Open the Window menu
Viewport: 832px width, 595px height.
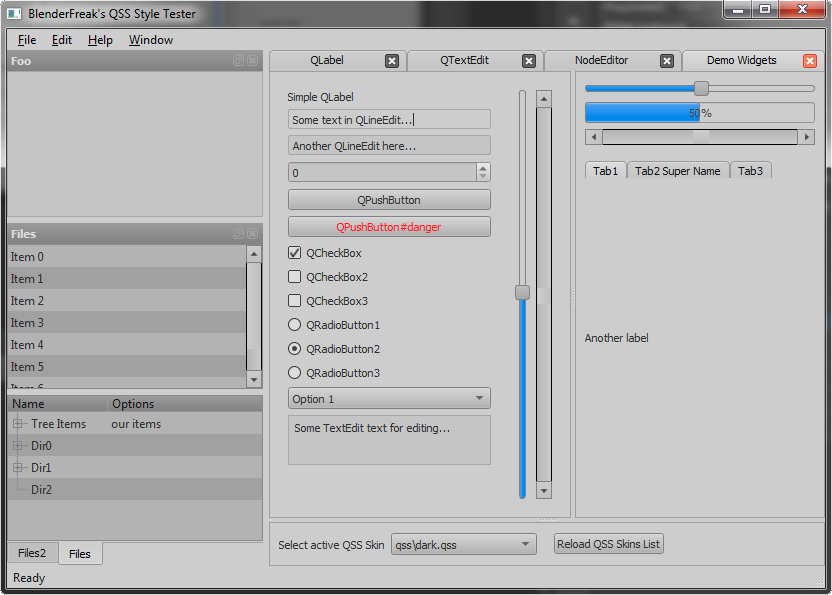tap(151, 40)
